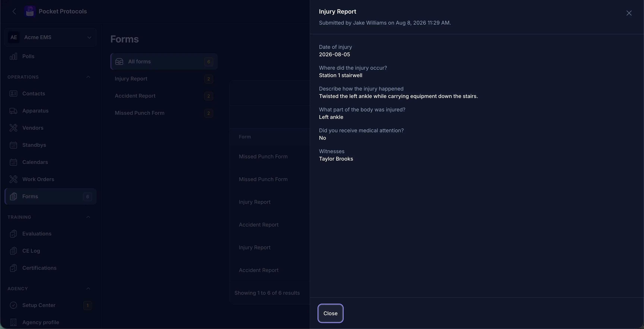644x329 pixels.
Task: Click the Forms page heading
Action: [124, 39]
